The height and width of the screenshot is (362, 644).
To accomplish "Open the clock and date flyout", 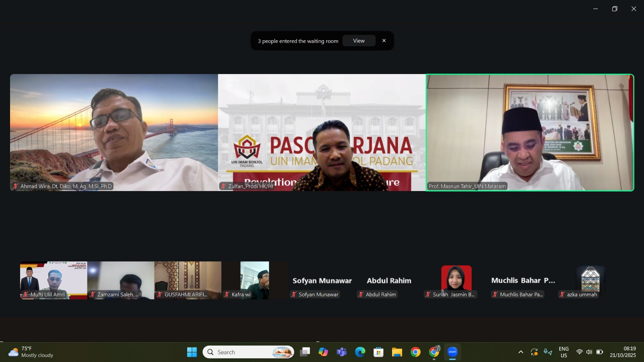I will click(623, 352).
